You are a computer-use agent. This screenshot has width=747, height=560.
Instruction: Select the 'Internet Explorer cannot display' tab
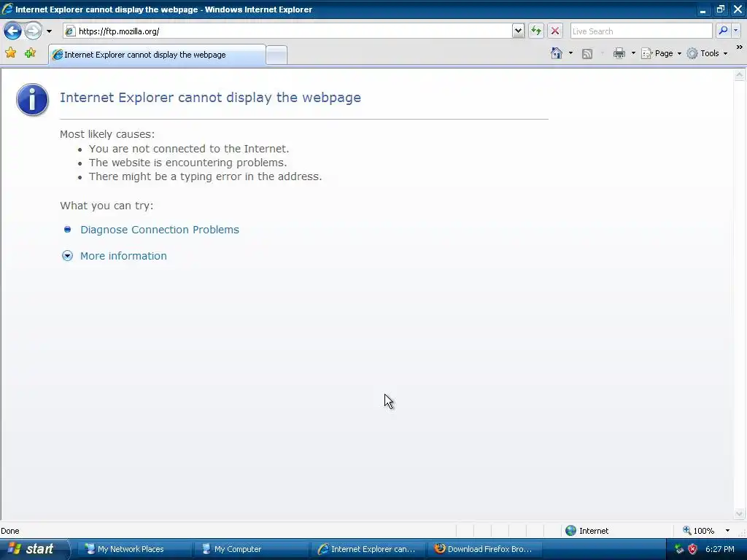click(x=158, y=55)
